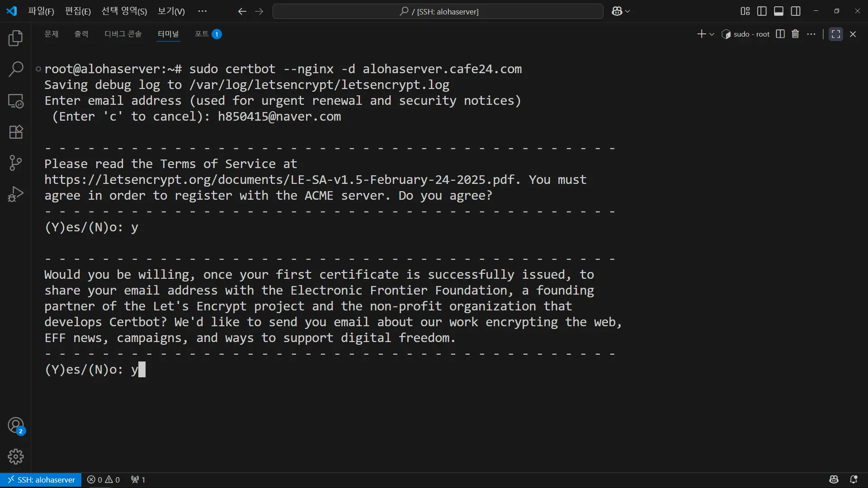Open the Explorer view in activity bar

(x=16, y=38)
